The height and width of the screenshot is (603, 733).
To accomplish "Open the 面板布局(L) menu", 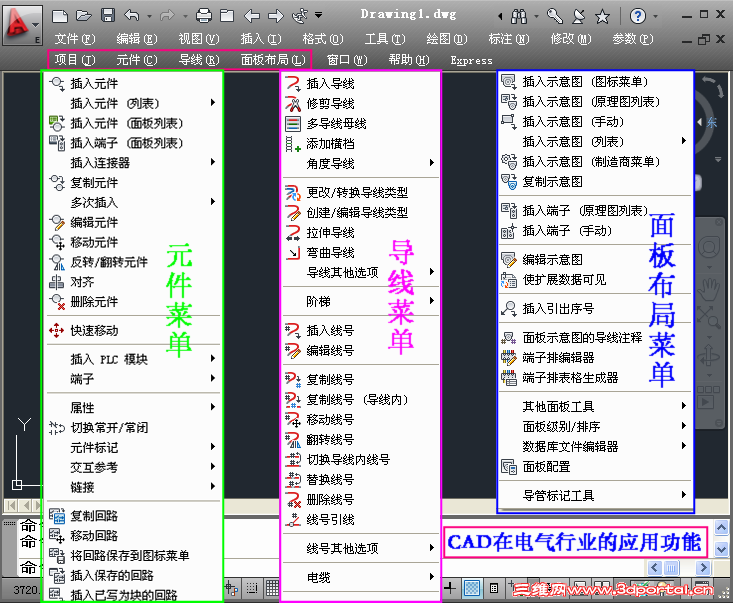I will (273, 60).
